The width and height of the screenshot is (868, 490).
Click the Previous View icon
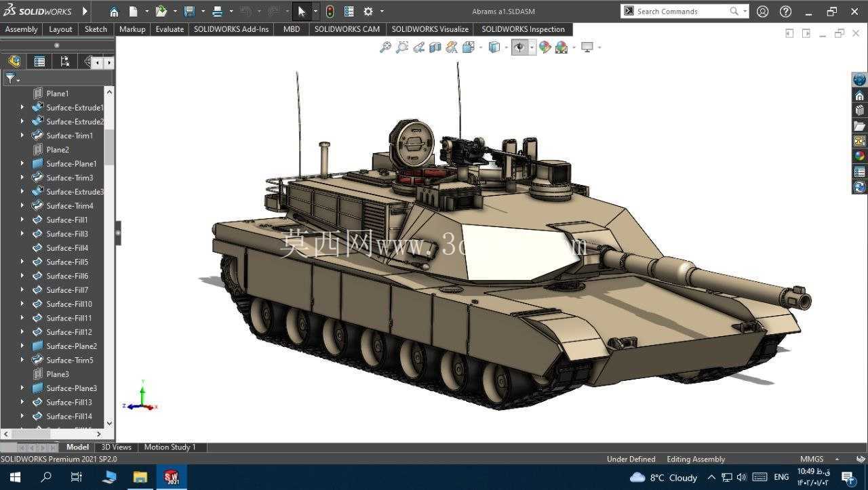(x=419, y=47)
